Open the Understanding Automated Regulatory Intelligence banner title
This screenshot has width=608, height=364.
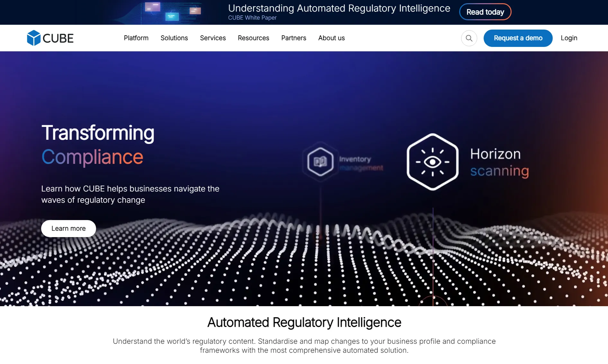click(339, 8)
